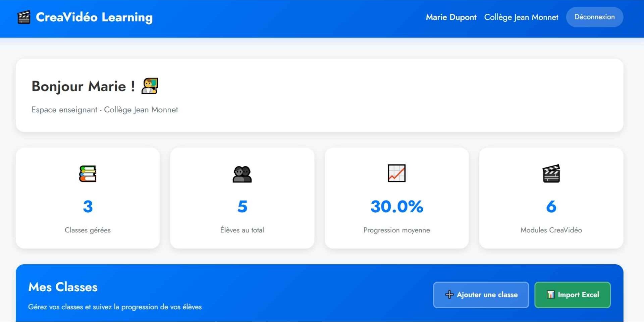Open the Import Excel button

click(573, 295)
